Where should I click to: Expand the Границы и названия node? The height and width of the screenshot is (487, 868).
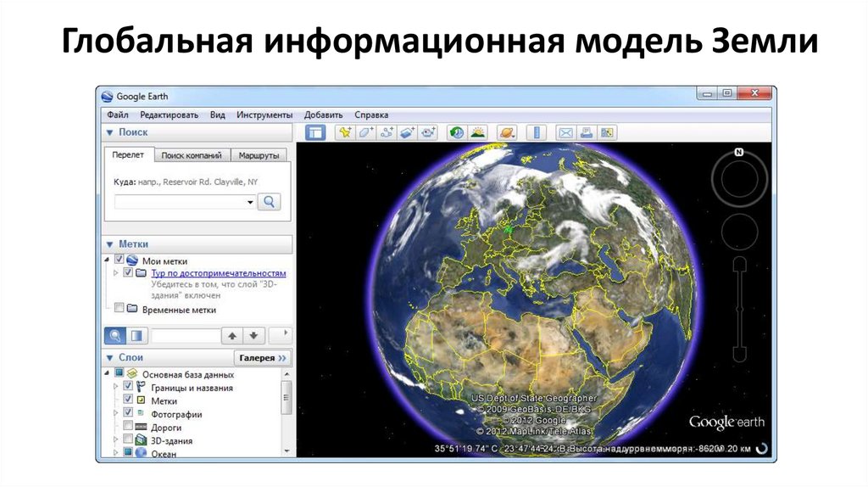click(115, 387)
